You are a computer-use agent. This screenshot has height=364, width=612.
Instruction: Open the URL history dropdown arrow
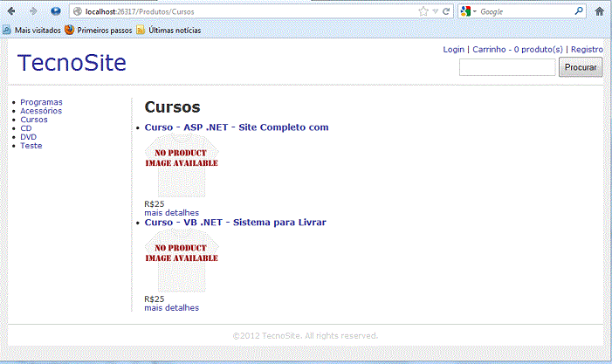436,11
